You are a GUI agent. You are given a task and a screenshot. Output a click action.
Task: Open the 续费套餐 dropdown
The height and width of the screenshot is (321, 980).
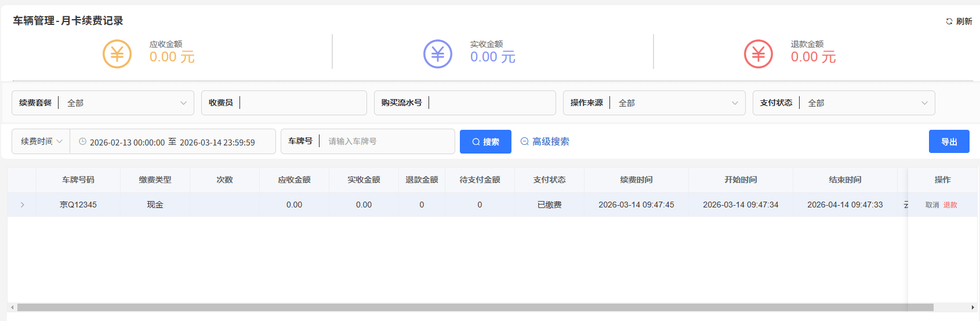pyautogui.click(x=103, y=103)
